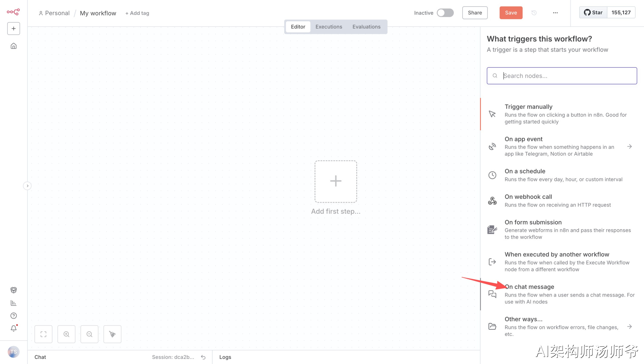Switch to the Evaluations tab
The image size is (644, 364).
point(366,27)
